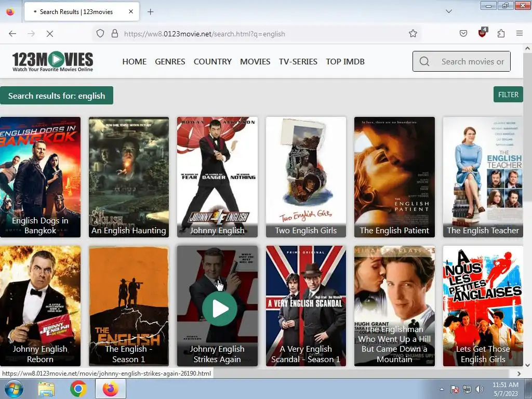Click the page scrollbar up arrow
Viewport: 532px width, 399px height.
(528, 48)
